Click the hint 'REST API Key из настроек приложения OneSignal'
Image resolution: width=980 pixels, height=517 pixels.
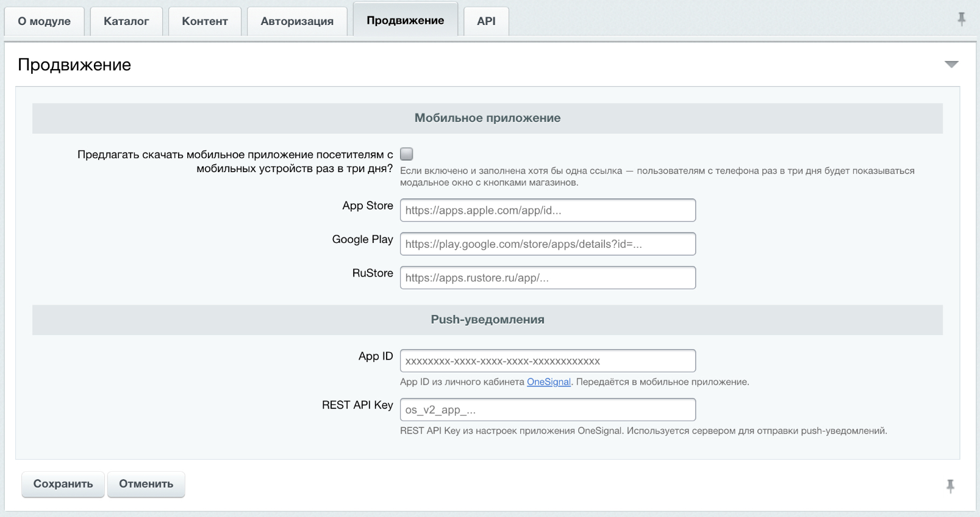tap(643, 430)
